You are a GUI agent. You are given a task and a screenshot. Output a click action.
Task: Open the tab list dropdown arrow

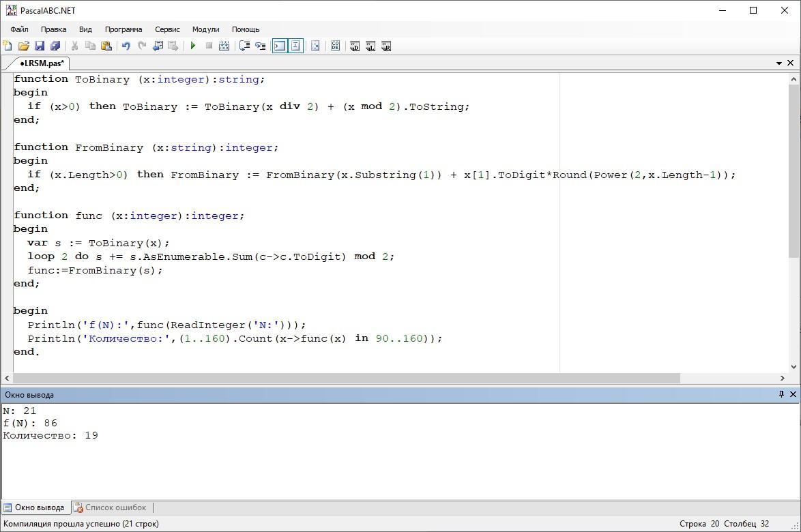tap(779, 63)
